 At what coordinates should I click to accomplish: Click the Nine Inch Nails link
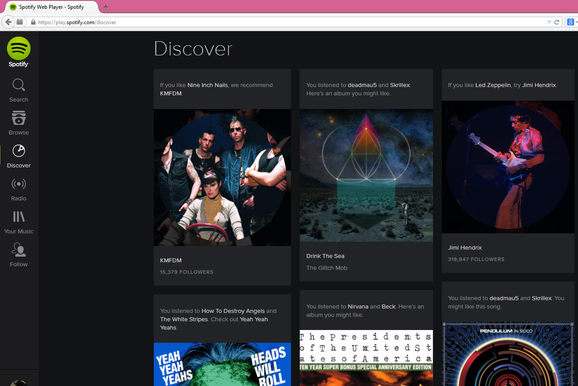[x=208, y=85]
